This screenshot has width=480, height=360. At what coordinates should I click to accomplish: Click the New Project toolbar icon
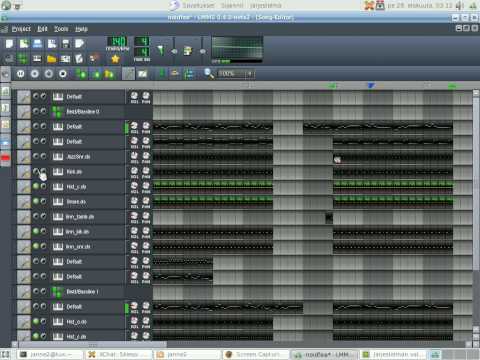(9, 44)
